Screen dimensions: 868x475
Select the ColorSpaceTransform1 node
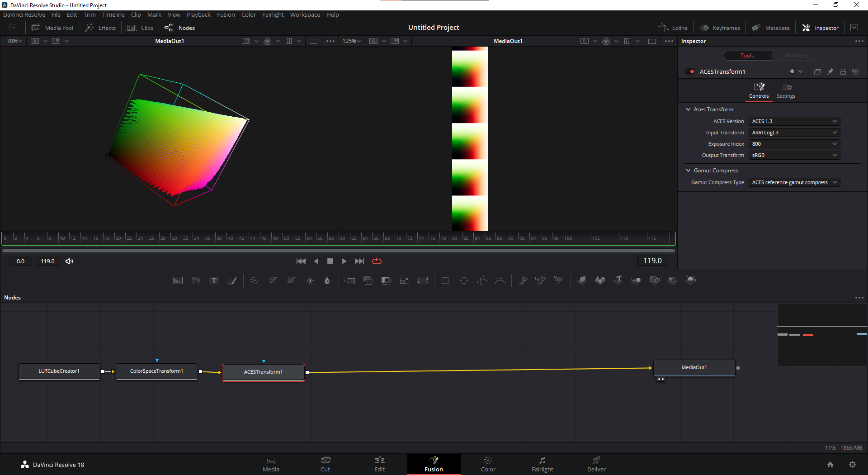156,371
